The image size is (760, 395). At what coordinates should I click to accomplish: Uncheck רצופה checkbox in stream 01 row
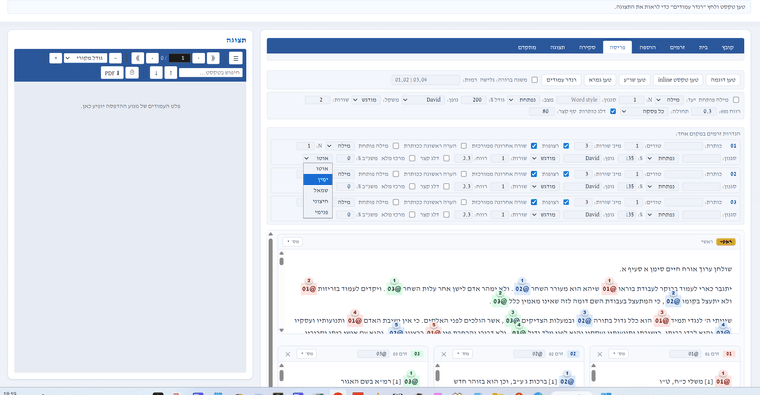566,146
